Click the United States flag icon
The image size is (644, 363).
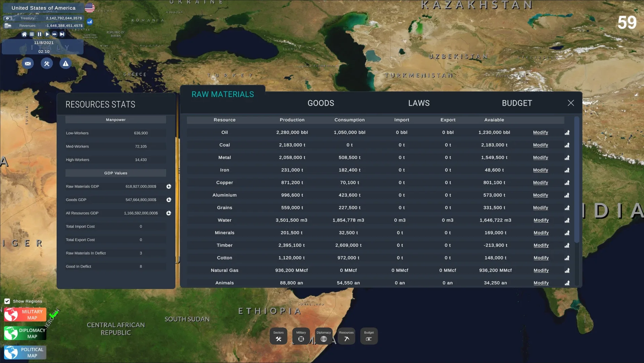pos(90,8)
